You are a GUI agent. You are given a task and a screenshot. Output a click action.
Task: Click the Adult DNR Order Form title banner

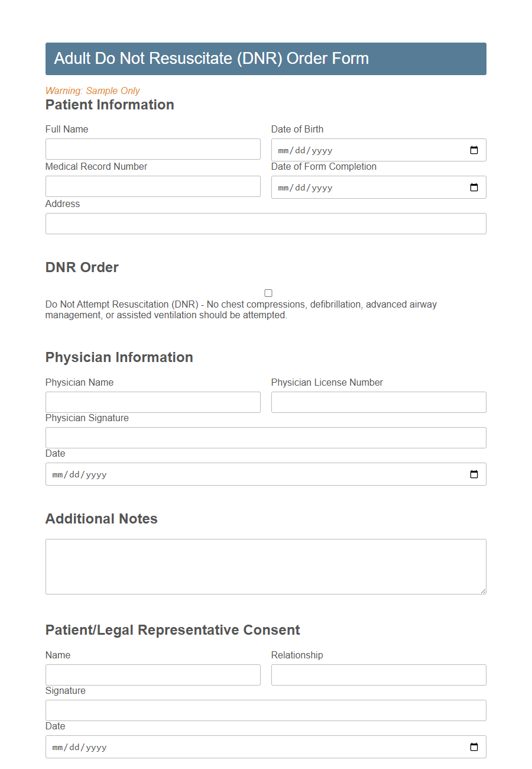[265, 59]
